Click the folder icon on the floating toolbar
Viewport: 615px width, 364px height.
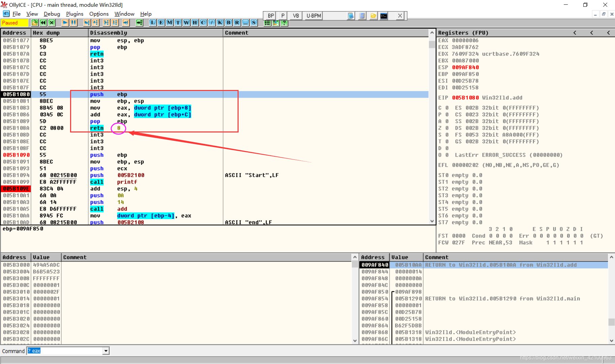(x=373, y=16)
